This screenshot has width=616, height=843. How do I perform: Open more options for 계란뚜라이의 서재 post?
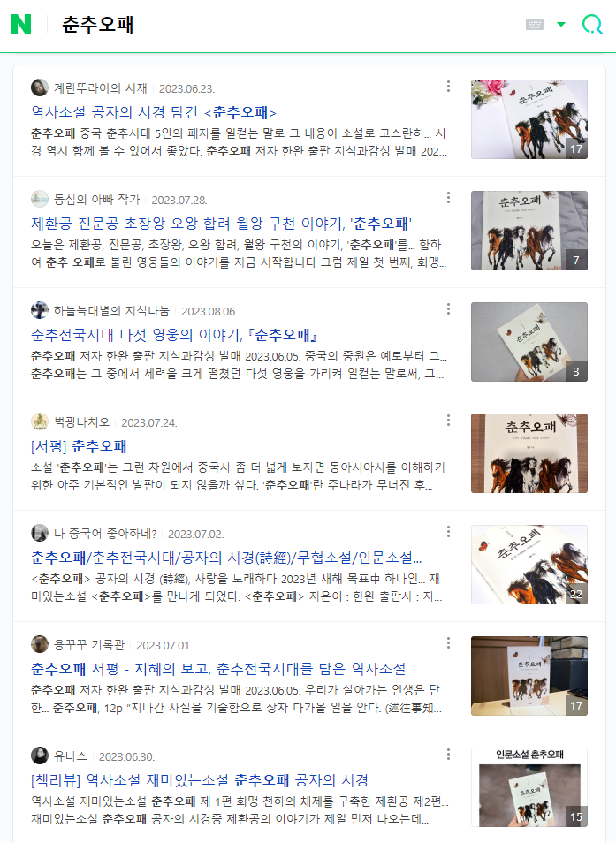448,87
